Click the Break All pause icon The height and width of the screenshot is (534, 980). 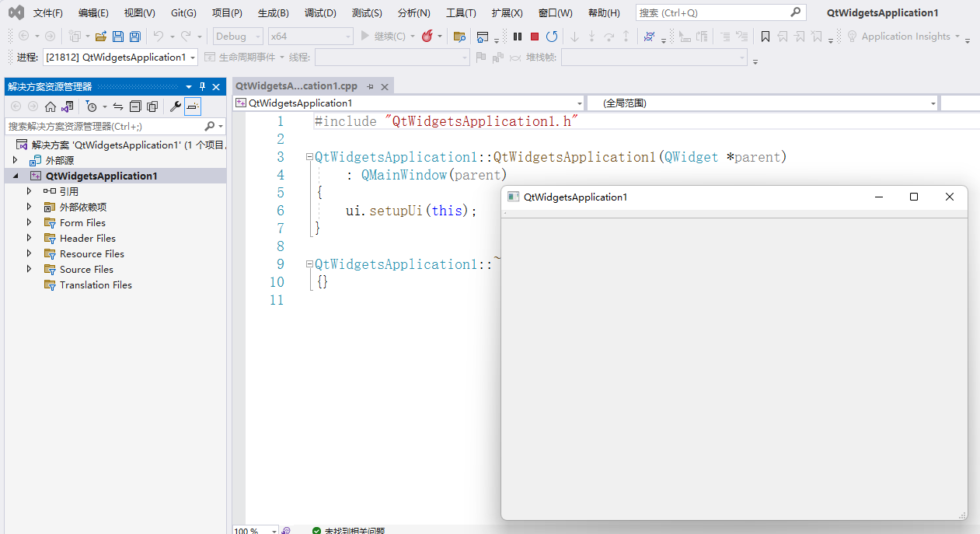[518, 36]
